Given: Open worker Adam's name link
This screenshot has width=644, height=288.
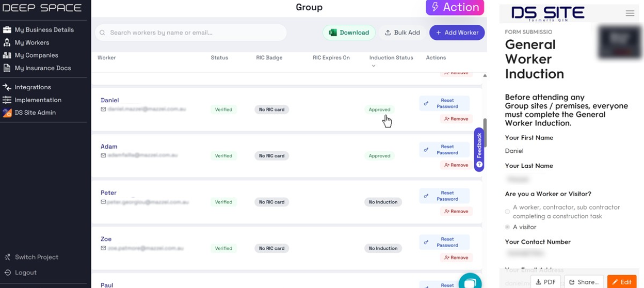Looking at the screenshot, I should click(x=109, y=147).
